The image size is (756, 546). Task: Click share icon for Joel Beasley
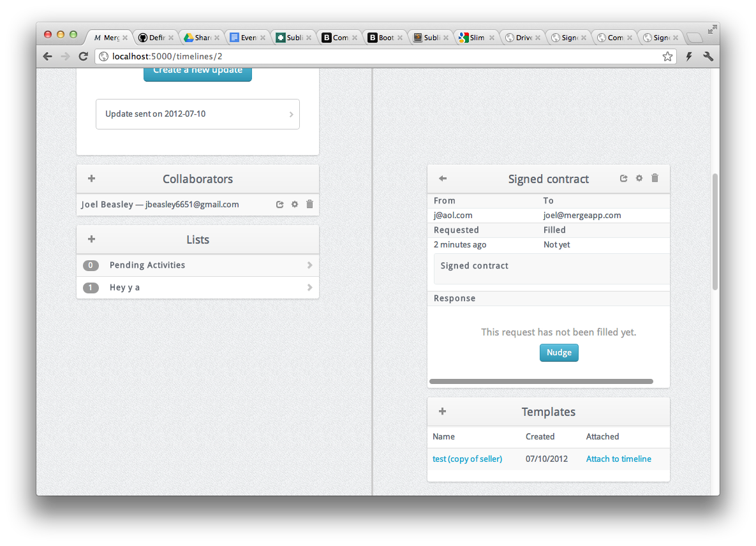[x=279, y=204]
